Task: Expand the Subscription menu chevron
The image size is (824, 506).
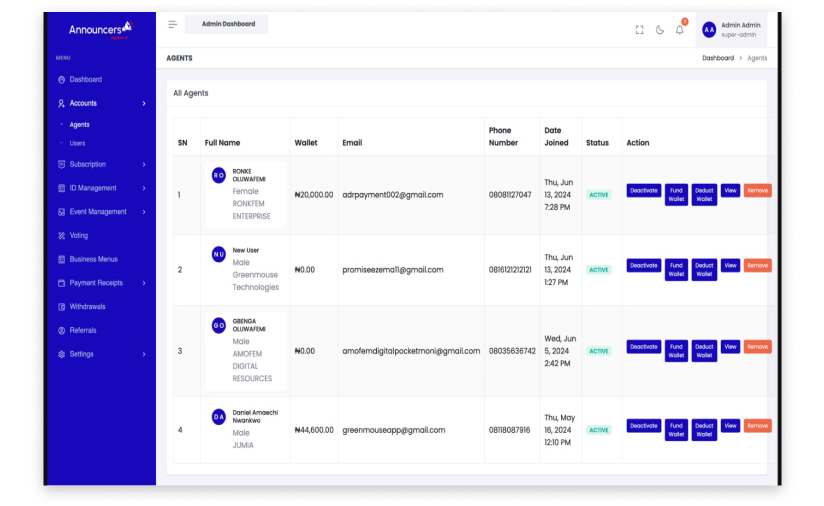Action: pyautogui.click(x=144, y=165)
